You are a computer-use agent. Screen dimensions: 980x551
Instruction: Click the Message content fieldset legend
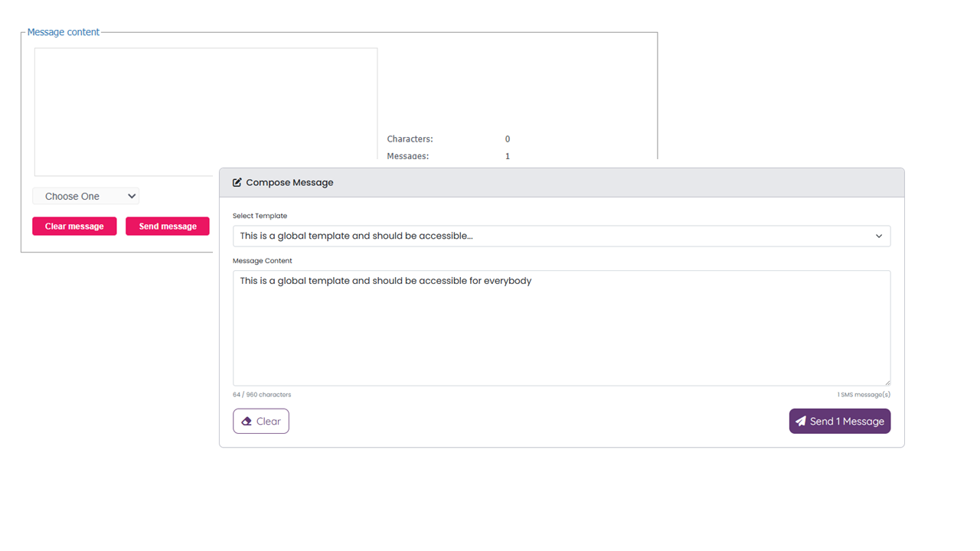pyautogui.click(x=64, y=32)
